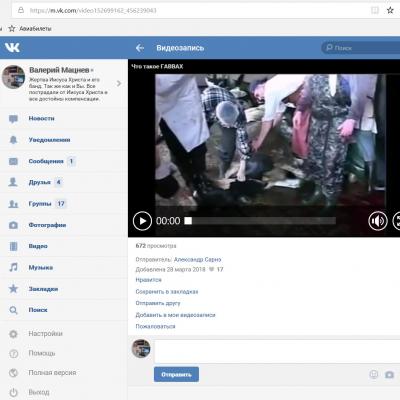
Task: Insert emoji using the smiley icon
Action: (374, 375)
